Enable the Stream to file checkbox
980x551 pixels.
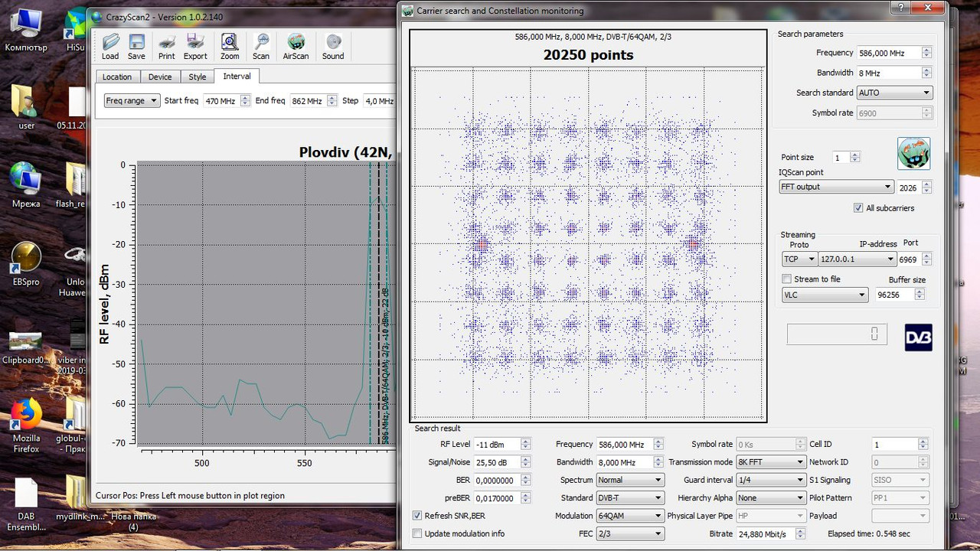pos(786,279)
